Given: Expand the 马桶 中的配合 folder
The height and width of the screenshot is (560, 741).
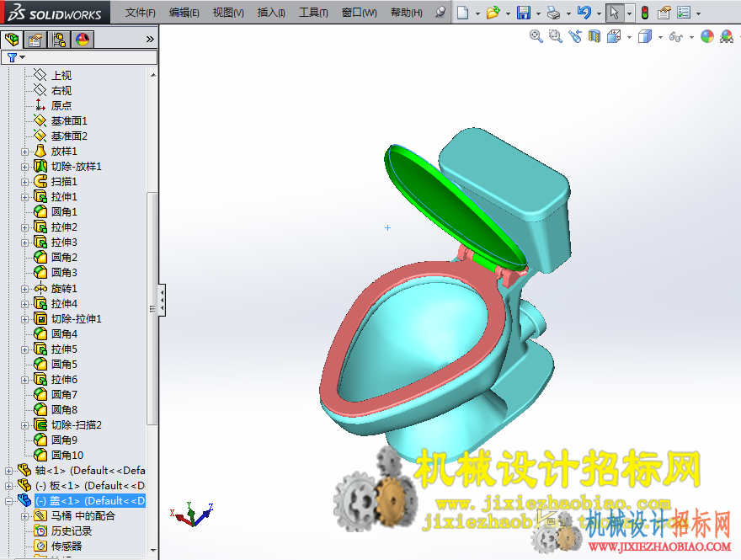Looking at the screenshot, I should click(x=24, y=516).
